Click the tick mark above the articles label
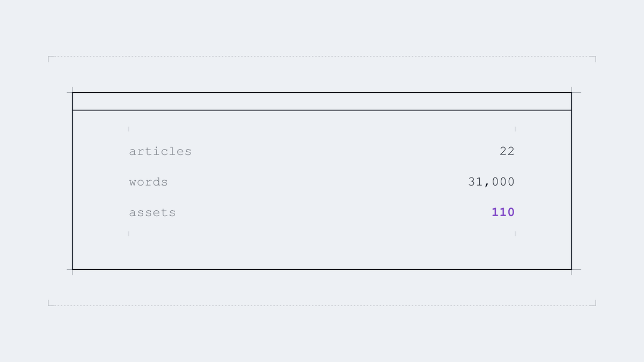Image resolution: width=644 pixels, height=362 pixels. pyautogui.click(x=129, y=129)
